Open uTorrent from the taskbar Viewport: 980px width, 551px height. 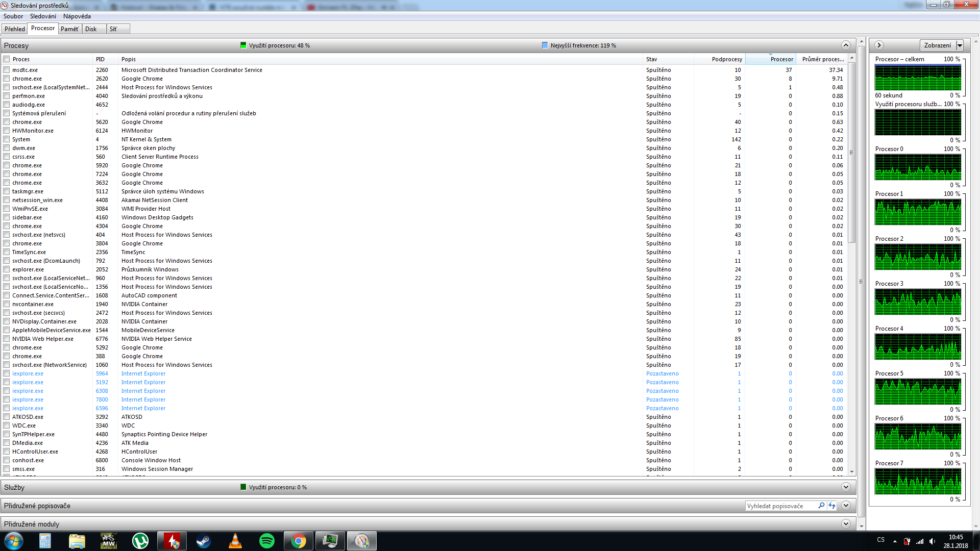pos(140,541)
